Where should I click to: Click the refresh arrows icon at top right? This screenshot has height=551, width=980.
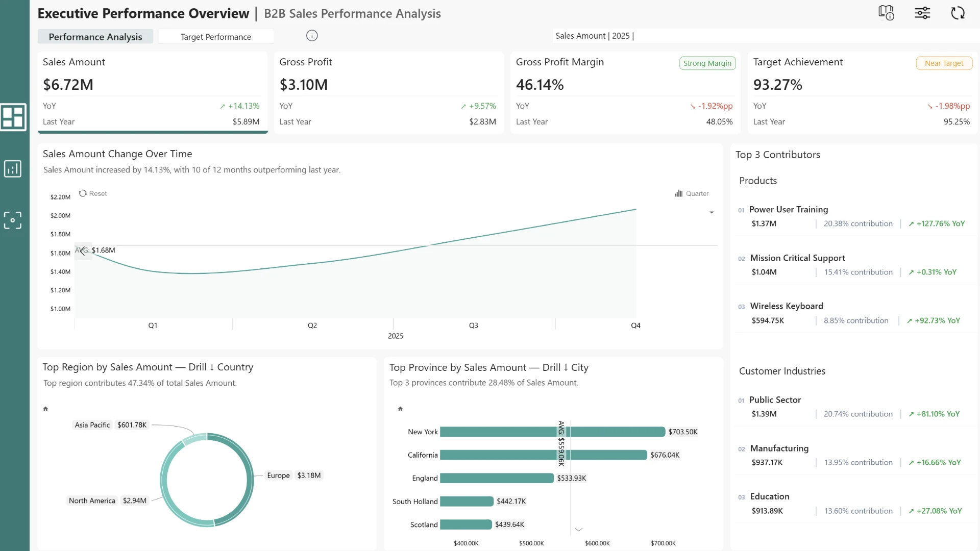958,13
